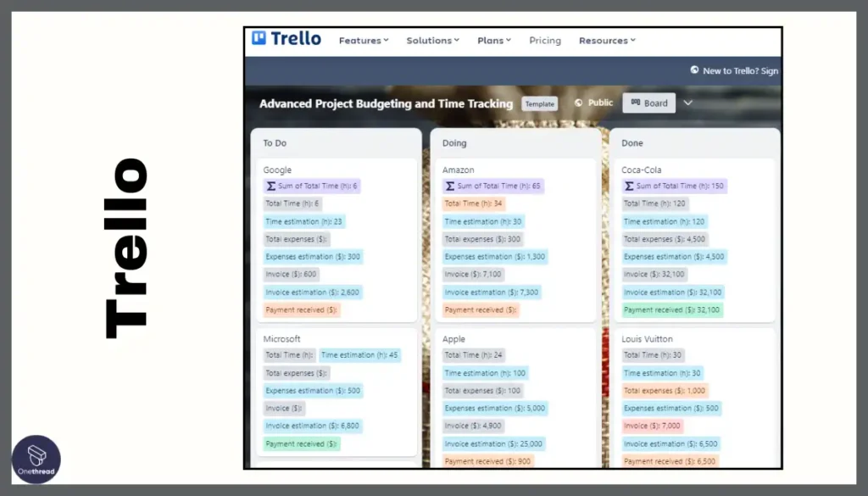Click the globe icon beside New to Trello
Viewport: 868px width, 496px height.
694,70
